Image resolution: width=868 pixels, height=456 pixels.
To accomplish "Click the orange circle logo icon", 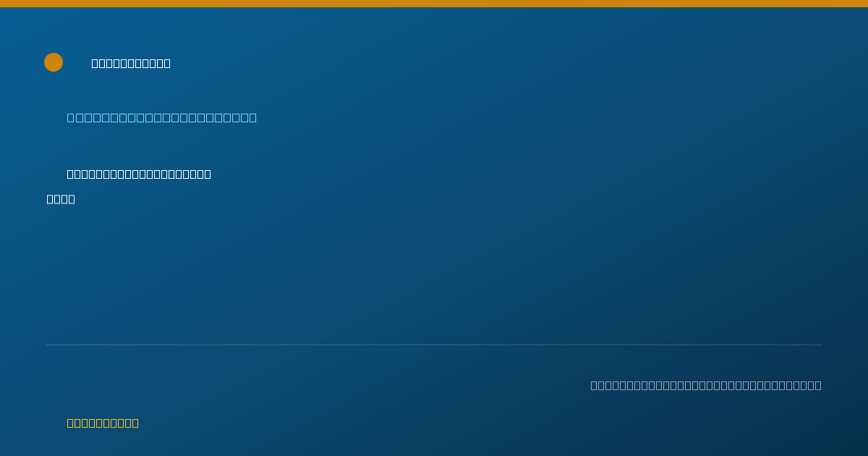I will (54, 62).
